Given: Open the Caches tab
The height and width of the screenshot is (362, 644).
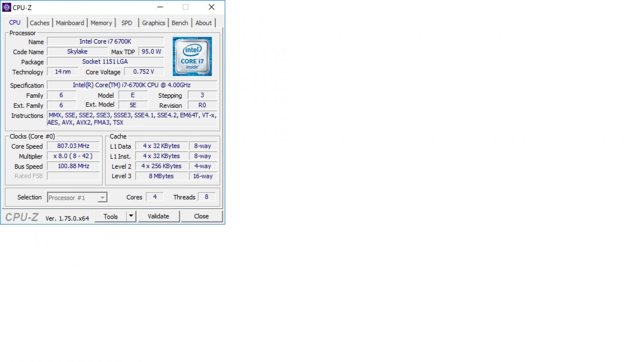Looking at the screenshot, I should (39, 23).
